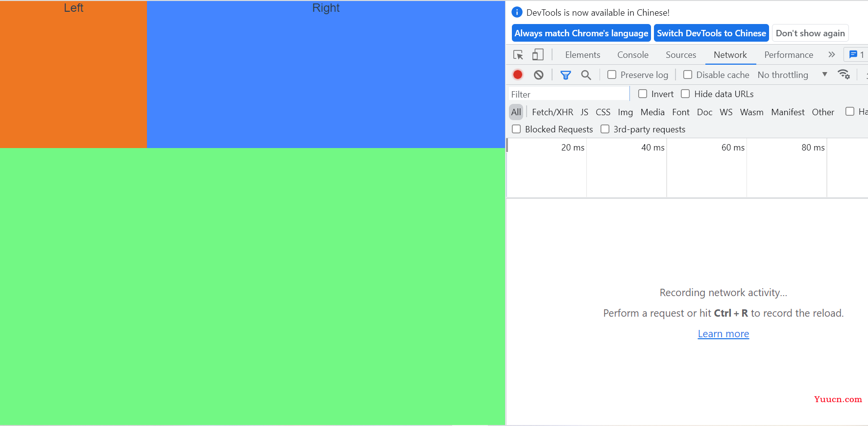Click Always match Chrome's language

tap(581, 33)
